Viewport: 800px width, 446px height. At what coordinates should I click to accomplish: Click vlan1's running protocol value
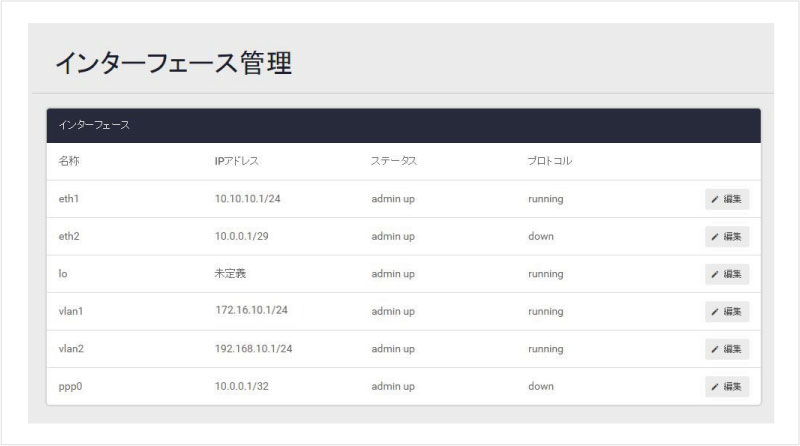coord(545,311)
